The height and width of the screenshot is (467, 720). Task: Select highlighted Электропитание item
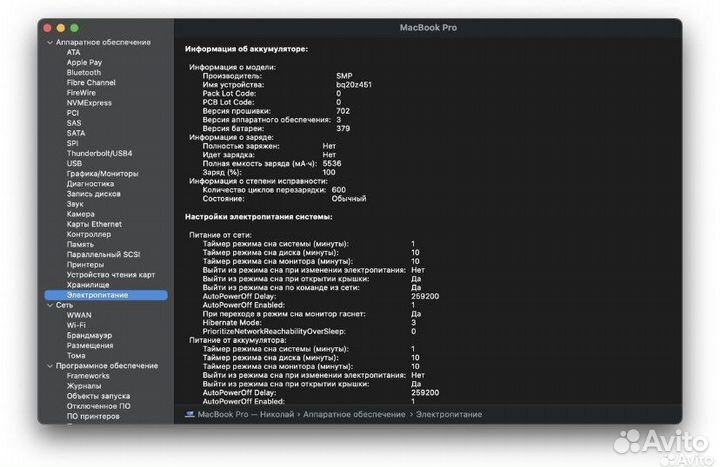[x=106, y=295]
